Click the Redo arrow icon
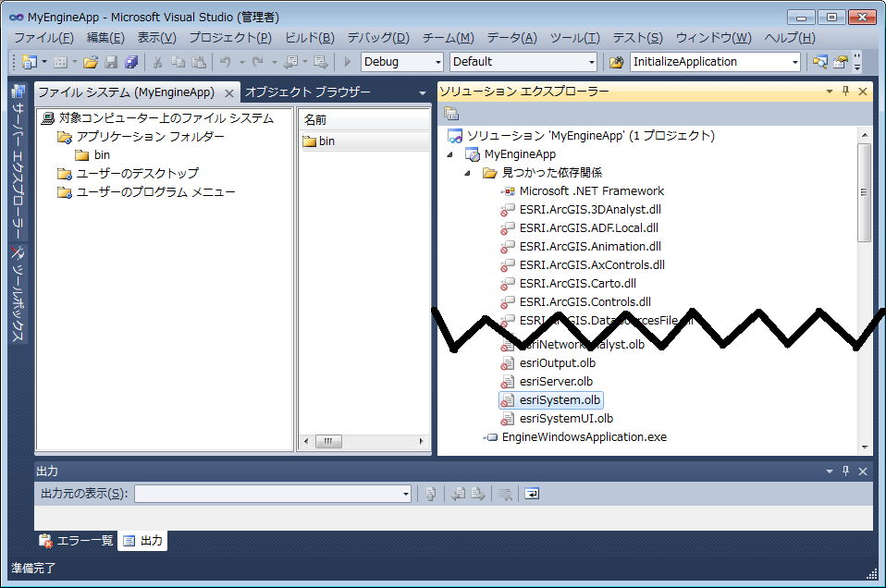886x588 pixels. click(x=258, y=62)
